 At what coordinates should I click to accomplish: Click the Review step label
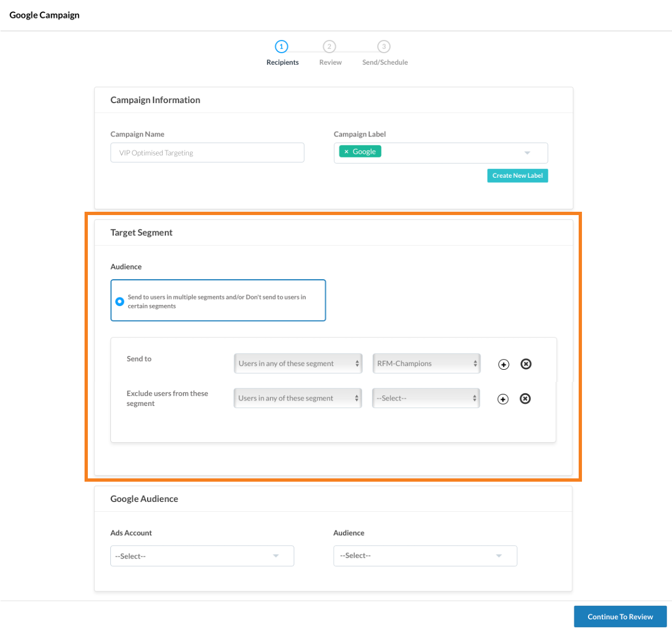331,63
